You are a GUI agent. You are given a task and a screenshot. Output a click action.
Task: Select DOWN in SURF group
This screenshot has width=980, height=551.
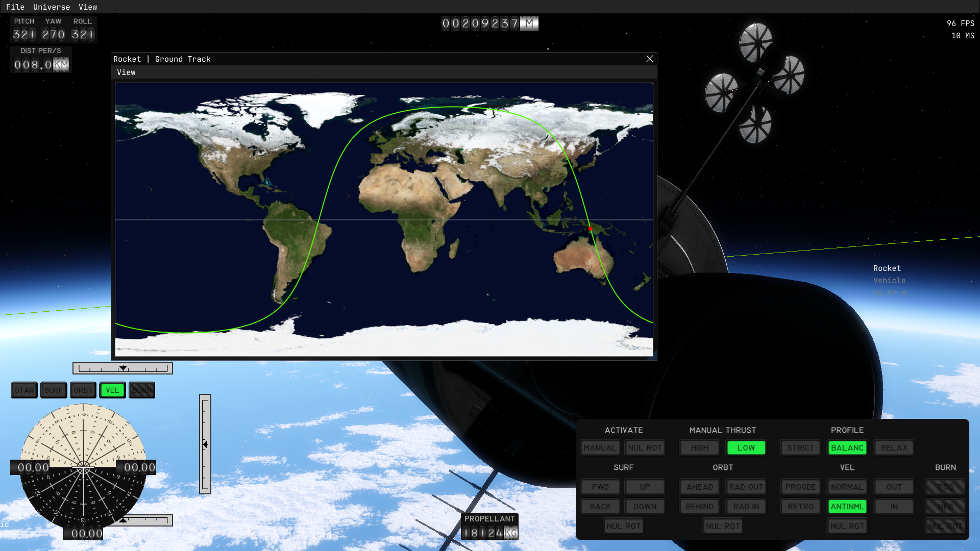click(645, 507)
